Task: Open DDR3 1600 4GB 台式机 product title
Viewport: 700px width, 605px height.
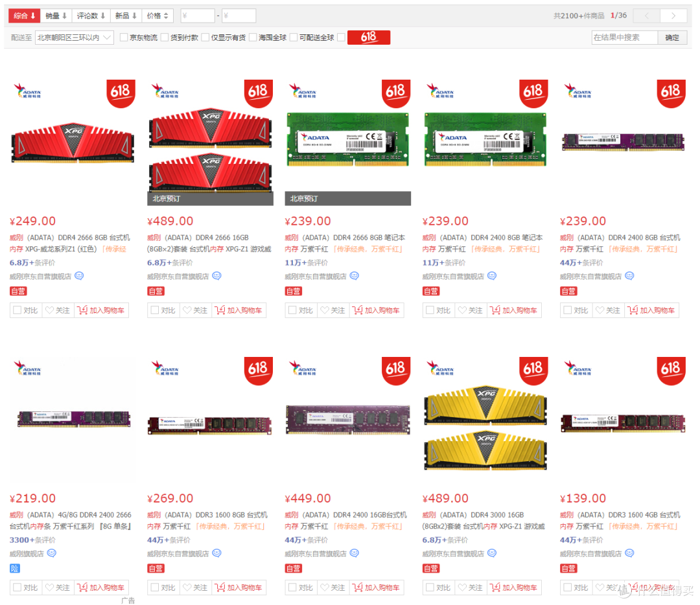Action: pyautogui.click(x=620, y=520)
